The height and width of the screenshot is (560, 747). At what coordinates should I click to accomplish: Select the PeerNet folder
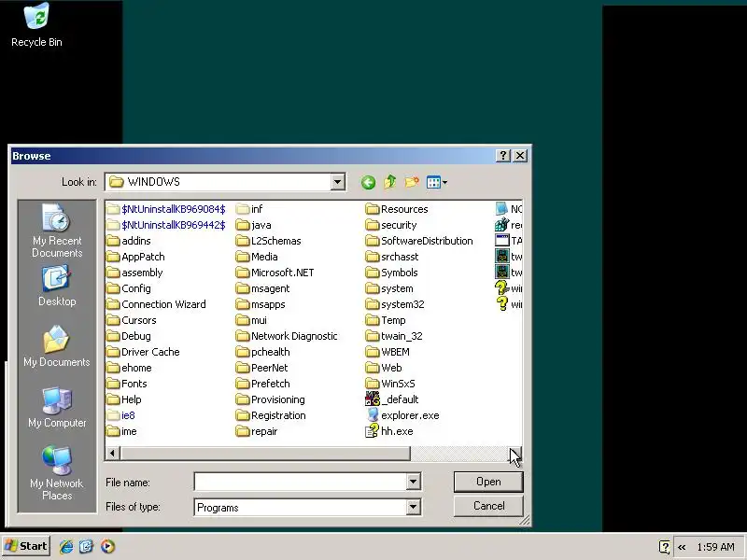pos(262,368)
